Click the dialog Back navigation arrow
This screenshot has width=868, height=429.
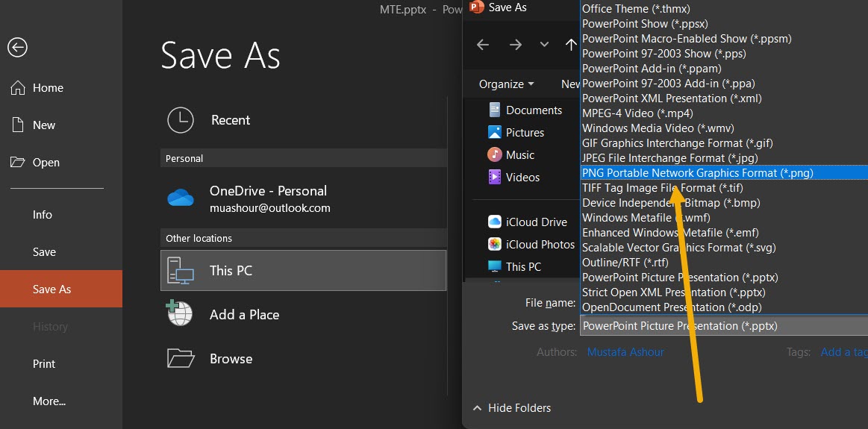483,45
